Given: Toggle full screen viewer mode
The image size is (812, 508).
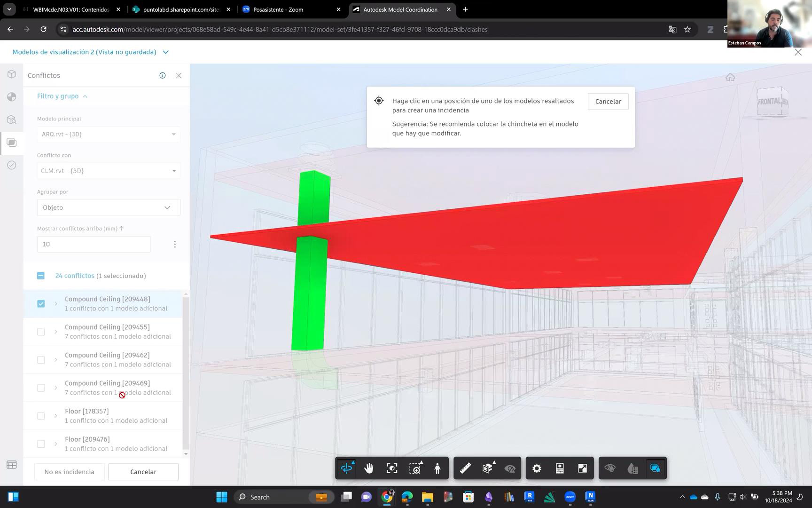Looking at the screenshot, I should (x=582, y=468).
